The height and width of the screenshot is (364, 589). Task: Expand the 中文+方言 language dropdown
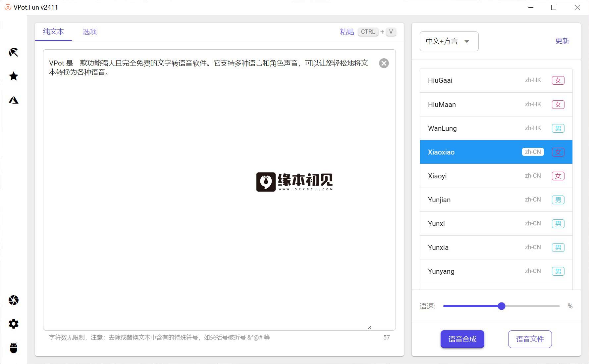coord(449,41)
